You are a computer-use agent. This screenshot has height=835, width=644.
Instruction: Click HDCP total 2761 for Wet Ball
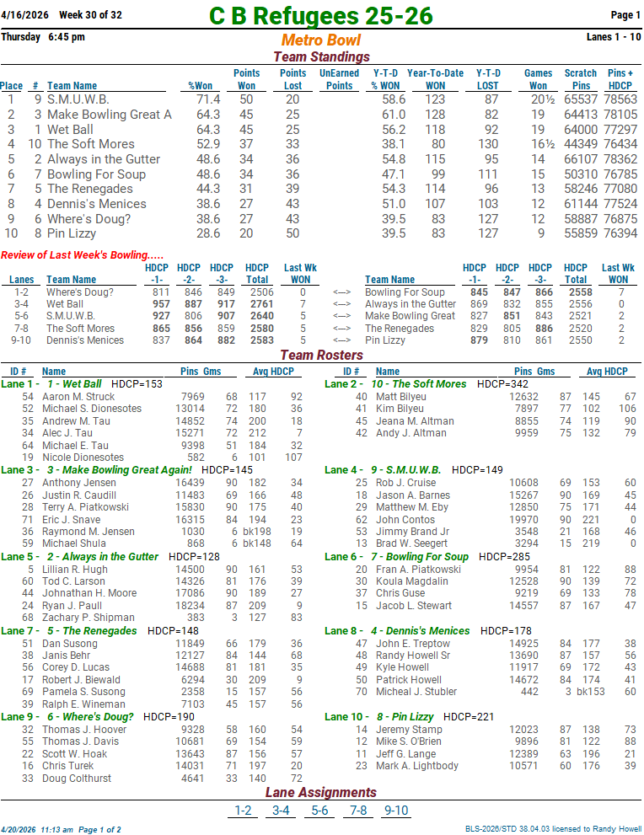pos(261,304)
